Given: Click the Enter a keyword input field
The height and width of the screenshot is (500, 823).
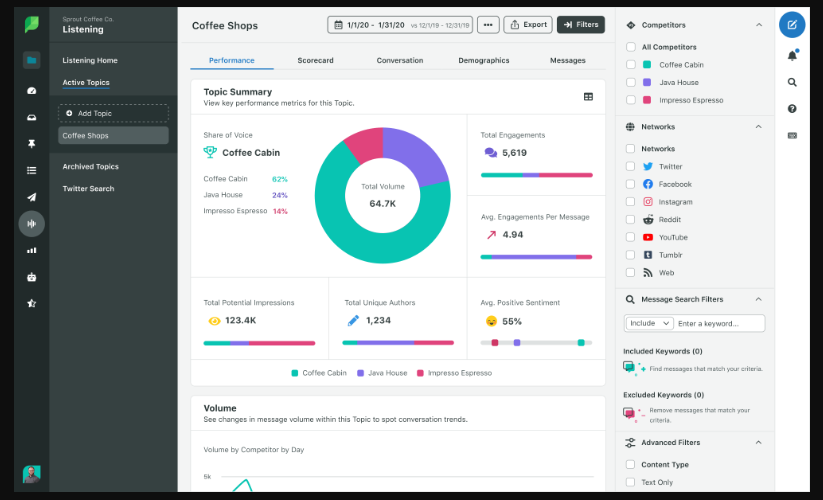Looking at the screenshot, I should pos(719,323).
